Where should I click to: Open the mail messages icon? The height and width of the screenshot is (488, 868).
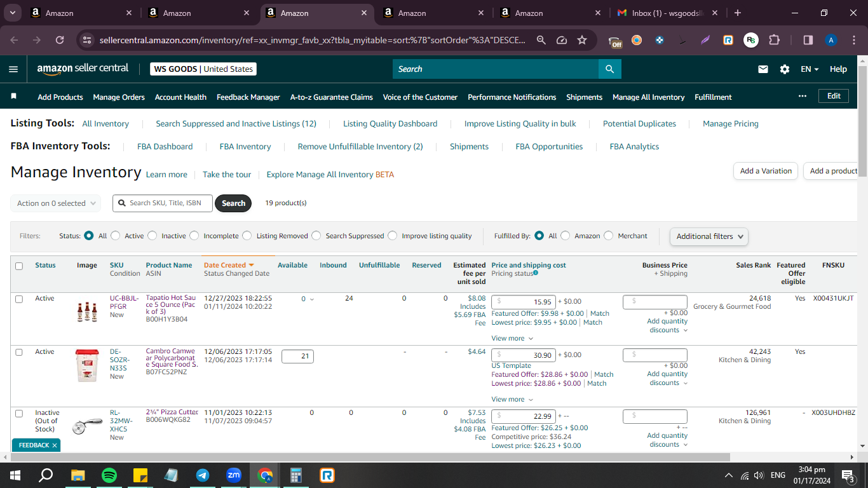[763, 69]
